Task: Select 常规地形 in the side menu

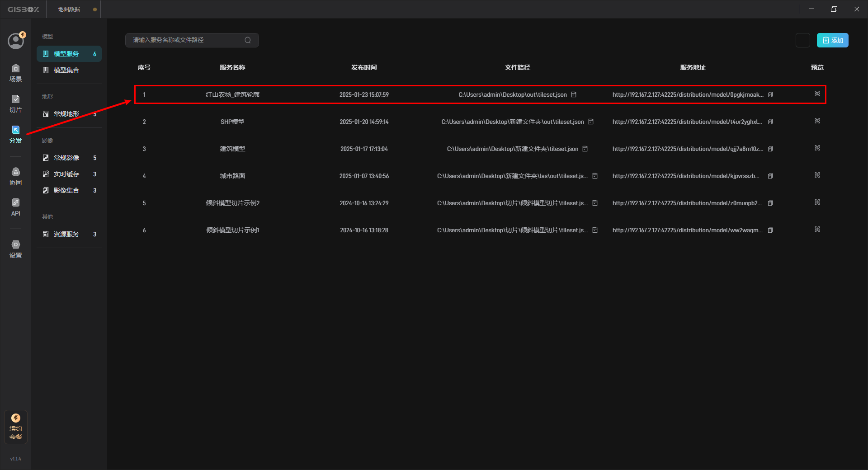Action: (x=69, y=114)
